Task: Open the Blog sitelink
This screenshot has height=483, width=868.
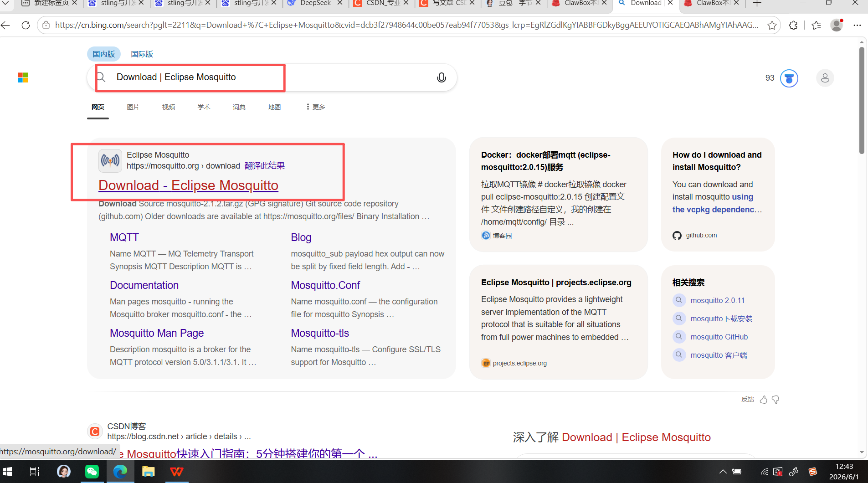Action: [x=301, y=237]
